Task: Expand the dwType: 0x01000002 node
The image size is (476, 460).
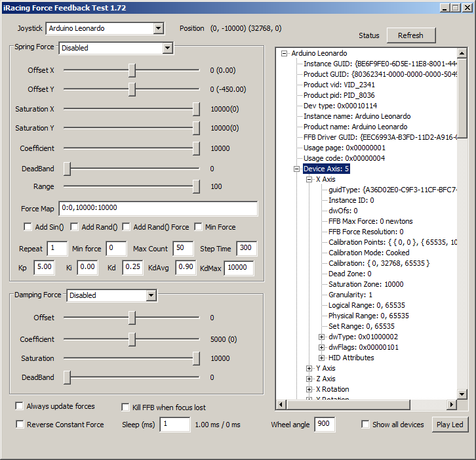Action: tap(321, 337)
